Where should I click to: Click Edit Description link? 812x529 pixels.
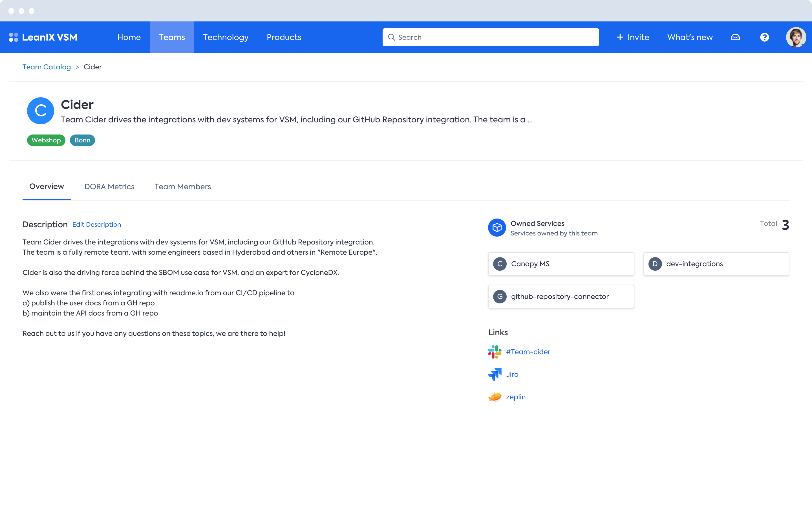[x=96, y=224]
